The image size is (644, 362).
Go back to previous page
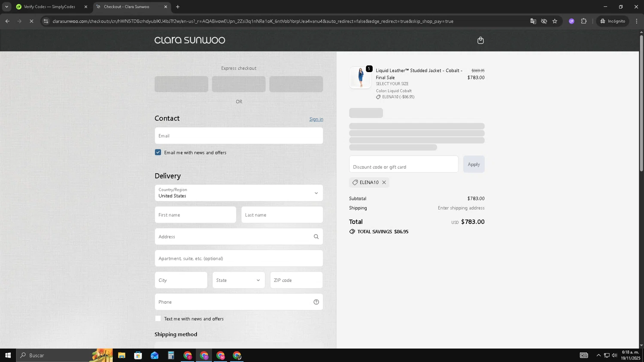pyautogui.click(x=7, y=21)
